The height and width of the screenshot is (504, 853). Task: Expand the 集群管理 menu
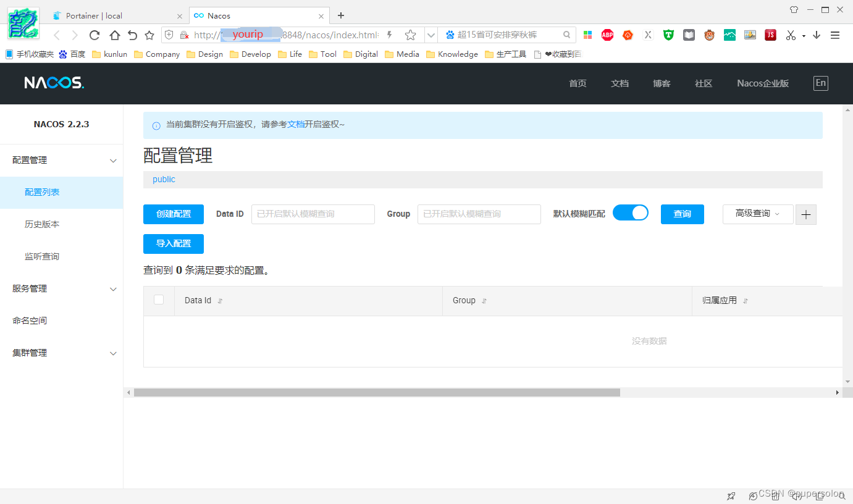click(62, 353)
